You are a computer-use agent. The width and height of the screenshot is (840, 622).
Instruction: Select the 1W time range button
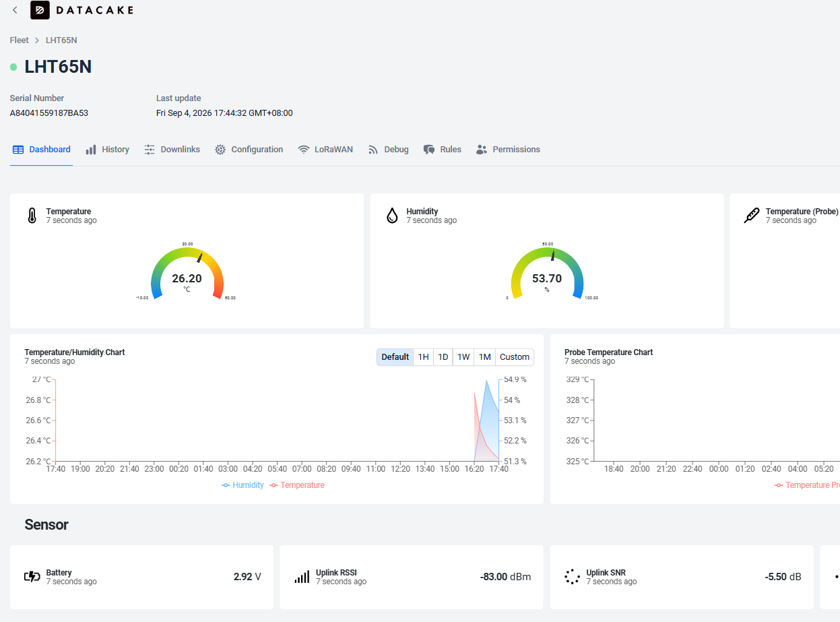coord(463,357)
